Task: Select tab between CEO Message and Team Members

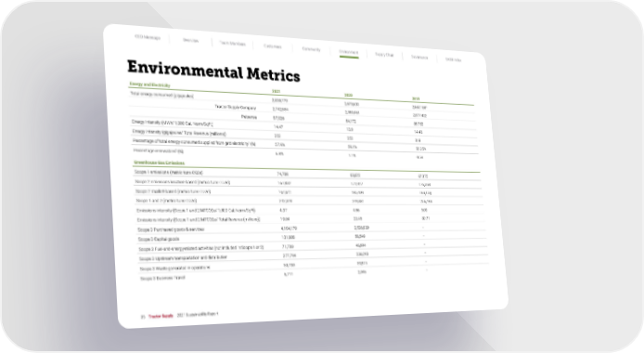Action: click(x=190, y=41)
